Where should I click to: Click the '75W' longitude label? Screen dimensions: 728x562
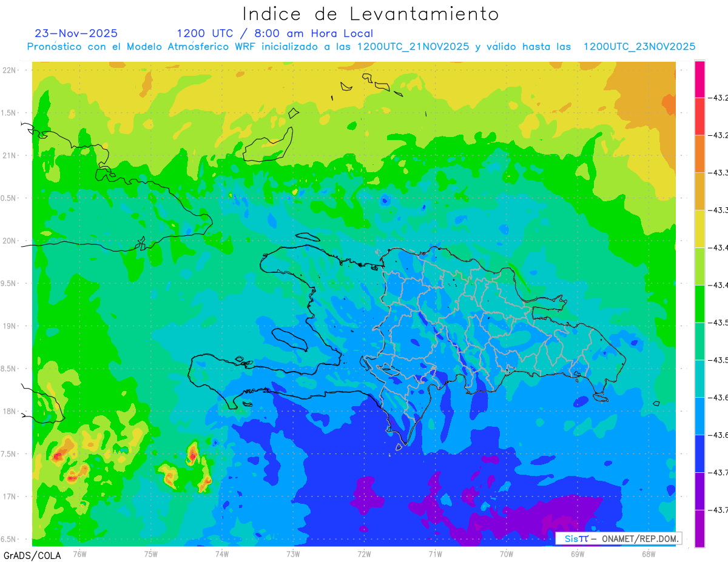pos(151,554)
